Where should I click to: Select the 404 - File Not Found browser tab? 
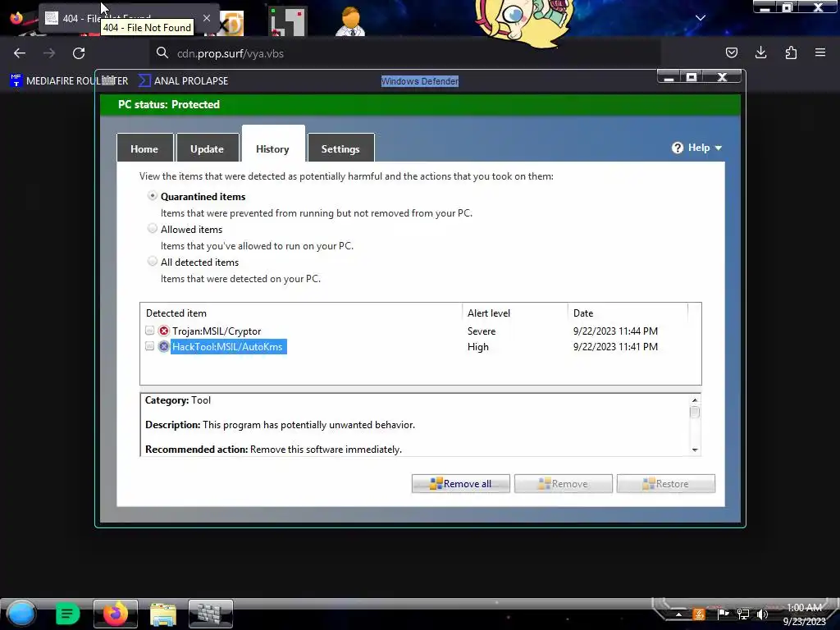click(x=129, y=18)
